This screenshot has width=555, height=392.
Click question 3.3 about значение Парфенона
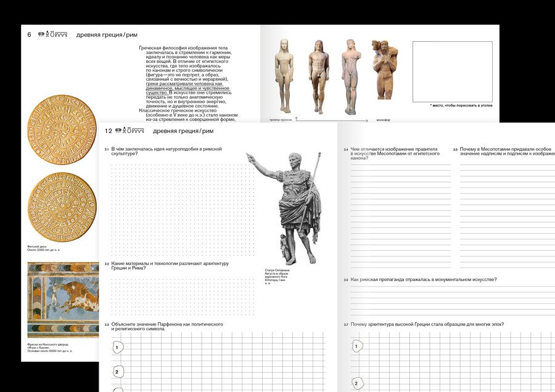coord(167,326)
